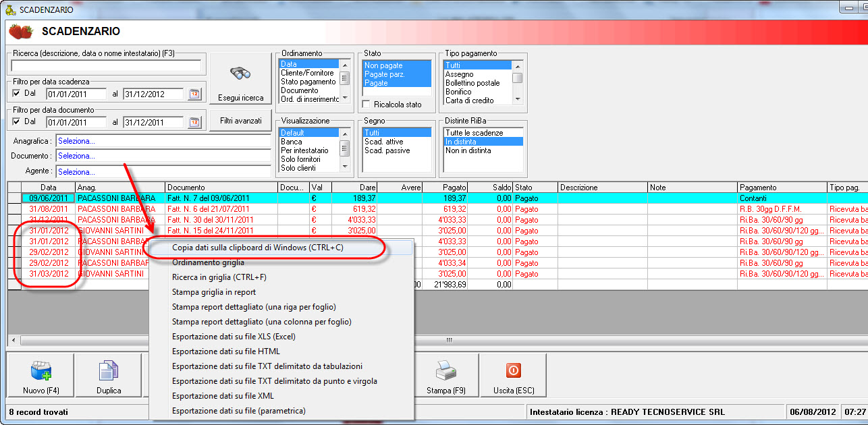This screenshot has width=868, height=425.
Task: Select Bonifico in Tipo pagamento list
Action: (477, 92)
